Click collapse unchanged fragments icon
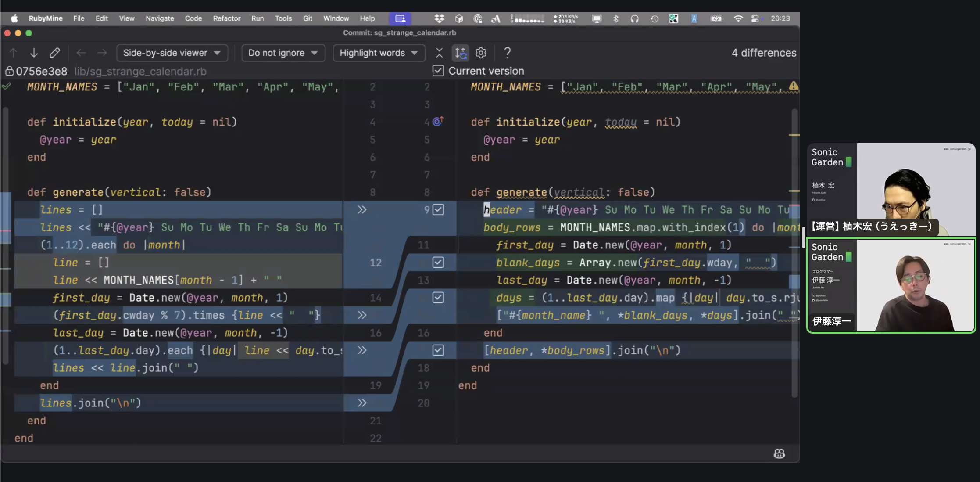 click(x=439, y=53)
